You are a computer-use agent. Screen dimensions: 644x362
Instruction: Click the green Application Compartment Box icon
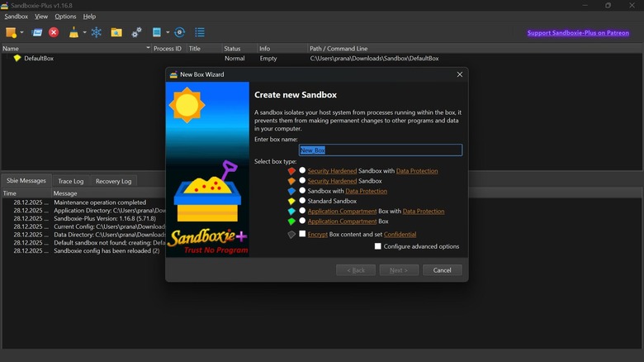tap(291, 221)
